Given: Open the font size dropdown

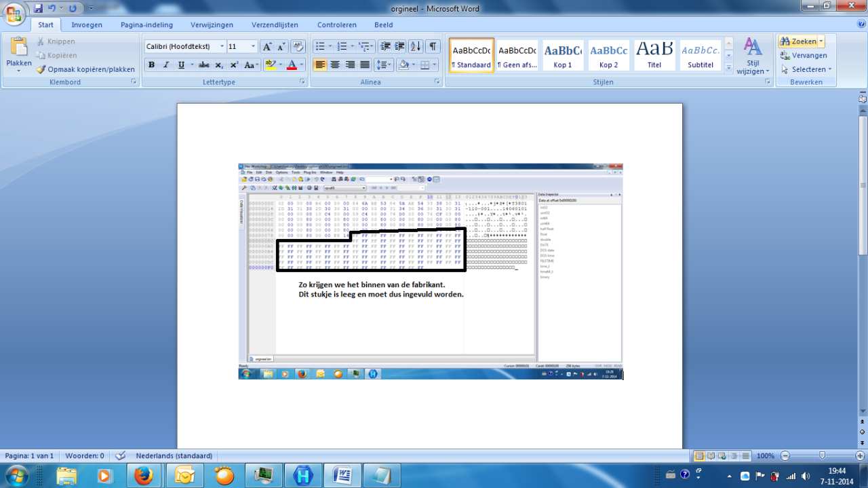Looking at the screenshot, I should coord(254,47).
